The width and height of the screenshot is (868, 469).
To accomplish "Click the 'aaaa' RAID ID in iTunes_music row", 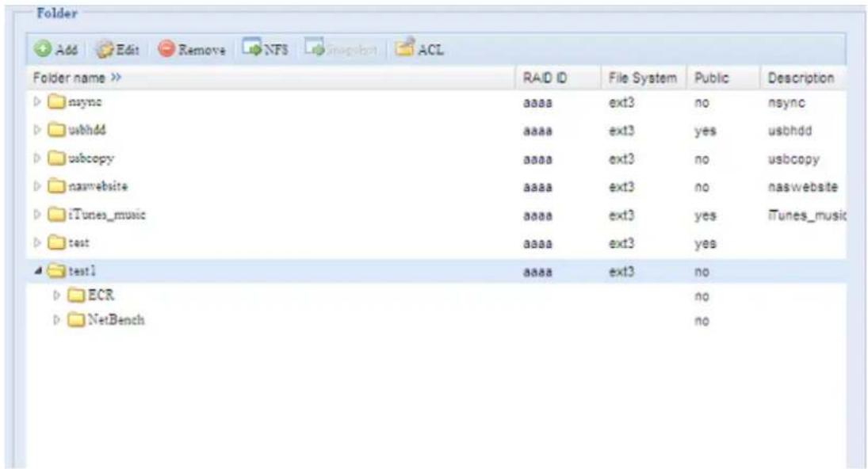I will coord(537,215).
